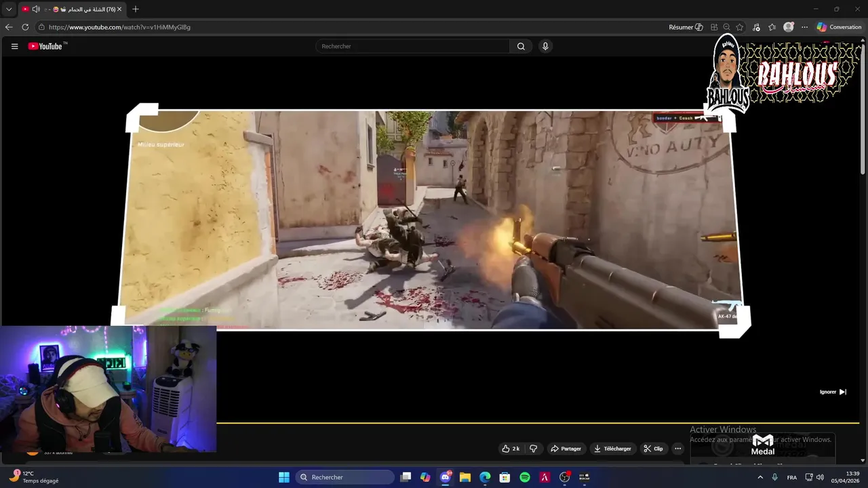Open Spotify from the taskbar
Image resolution: width=868 pixels, height=488 pixels.
click(525, 477)
